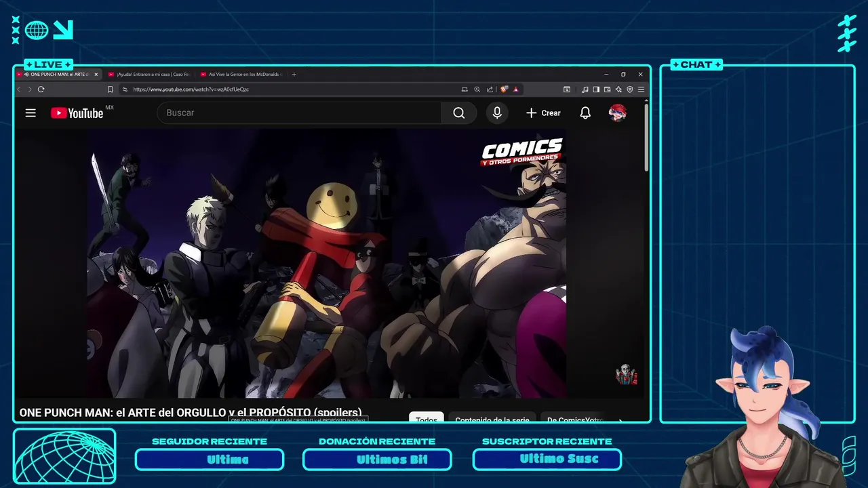Click the Buscar search field
Image resolution: width=868 pixels, height=488 pixels.
[299, 113]
